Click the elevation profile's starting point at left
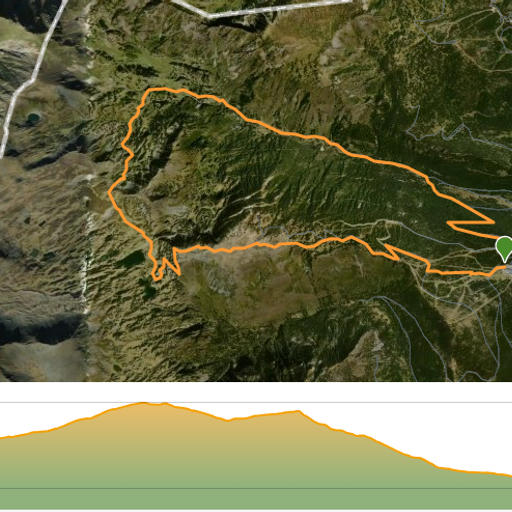The image size is (512, 512). coord(1,438)
